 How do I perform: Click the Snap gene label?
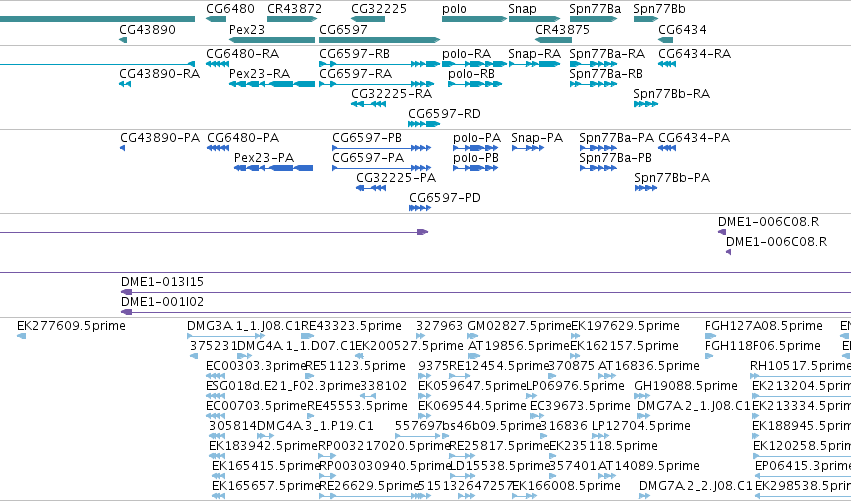(522, 9)
